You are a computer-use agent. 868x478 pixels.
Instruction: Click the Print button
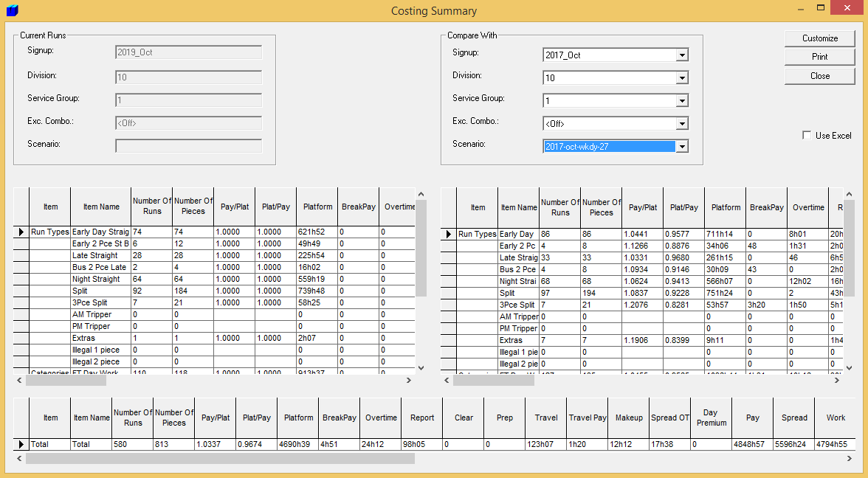click(x=819, y=56)
